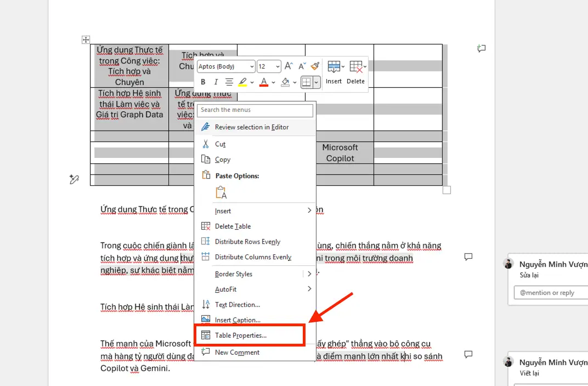Toggle bold formatting

[x=202, y=82]
